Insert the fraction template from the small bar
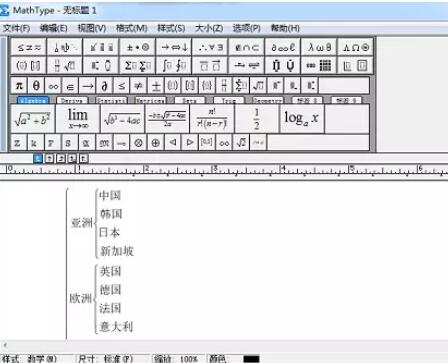Screen dimensions: 448x363 pos(224,86)
